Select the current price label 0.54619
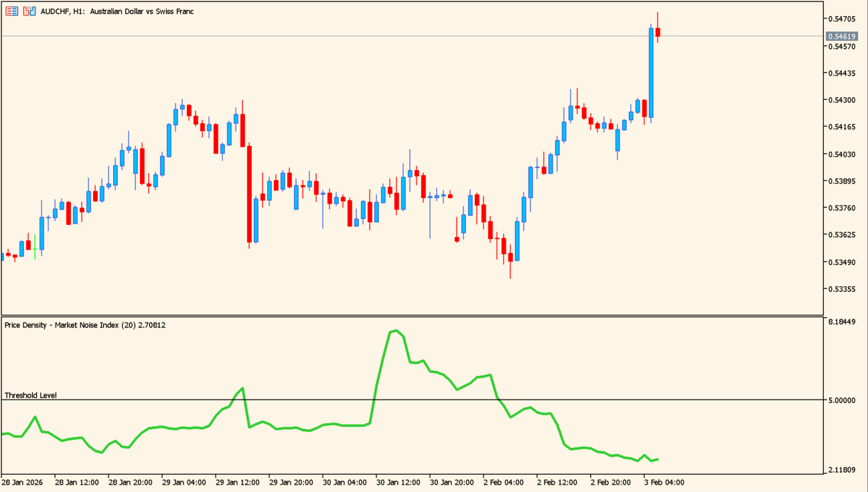Viewport: 868px width, 492px height. 841,37
